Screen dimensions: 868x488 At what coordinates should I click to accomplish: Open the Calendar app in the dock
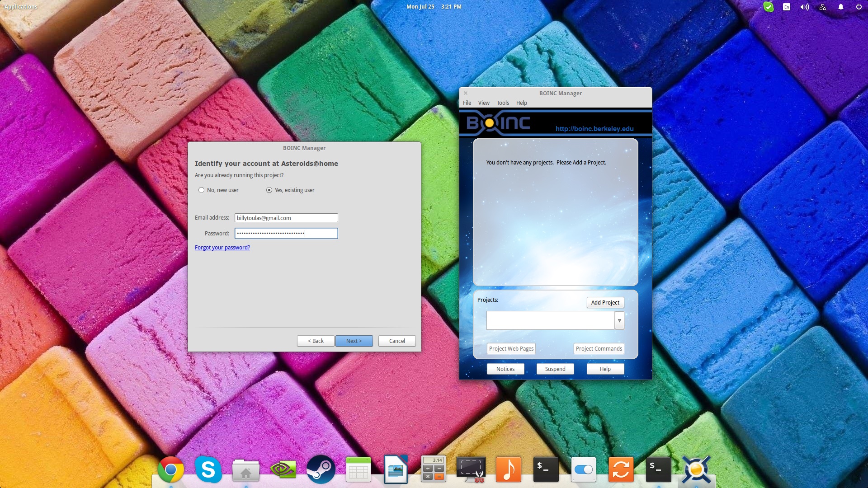(359, 470)
